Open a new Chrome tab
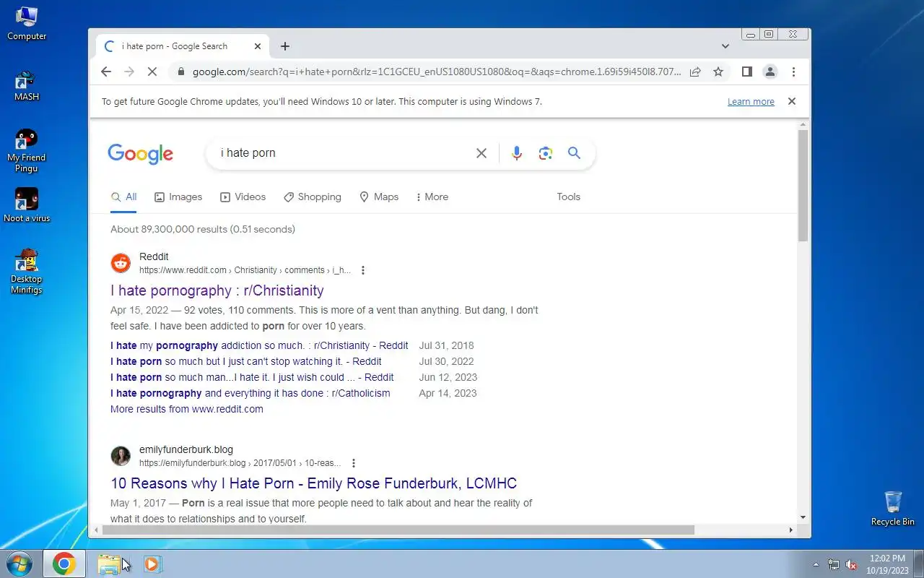This screenshot has height=578, width=924. click(285, 46)
